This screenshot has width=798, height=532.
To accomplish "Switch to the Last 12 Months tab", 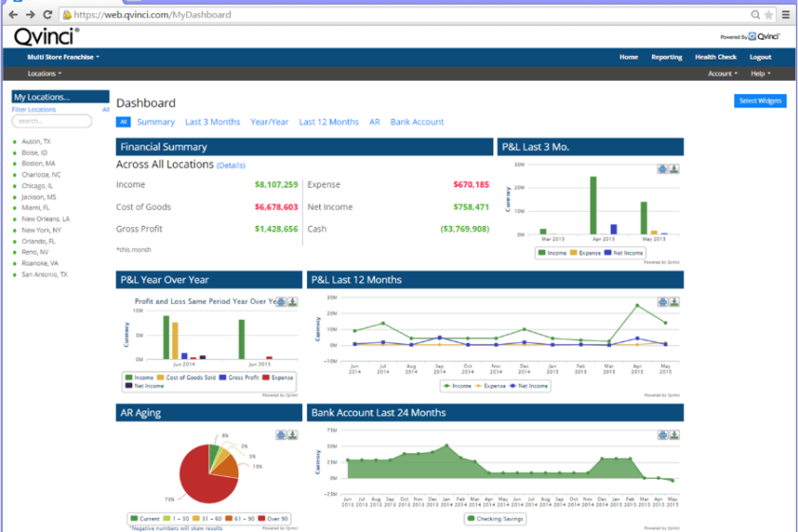I will (x=329, y=123).
